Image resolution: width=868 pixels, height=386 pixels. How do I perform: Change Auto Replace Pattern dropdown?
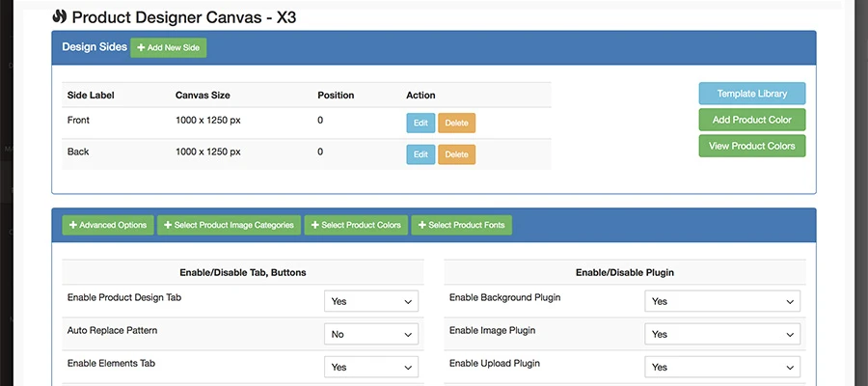tap(370, 334)
